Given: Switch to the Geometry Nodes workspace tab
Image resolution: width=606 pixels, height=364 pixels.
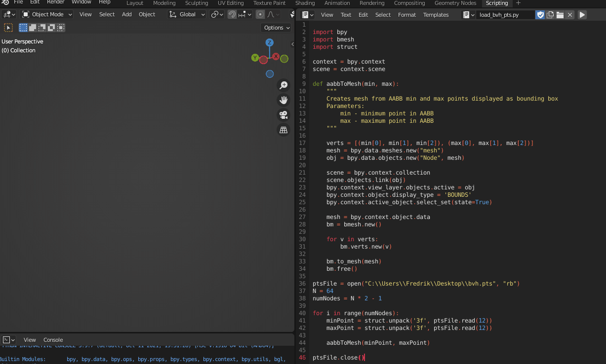Looking at the screenshot, I should click(455, 3).
